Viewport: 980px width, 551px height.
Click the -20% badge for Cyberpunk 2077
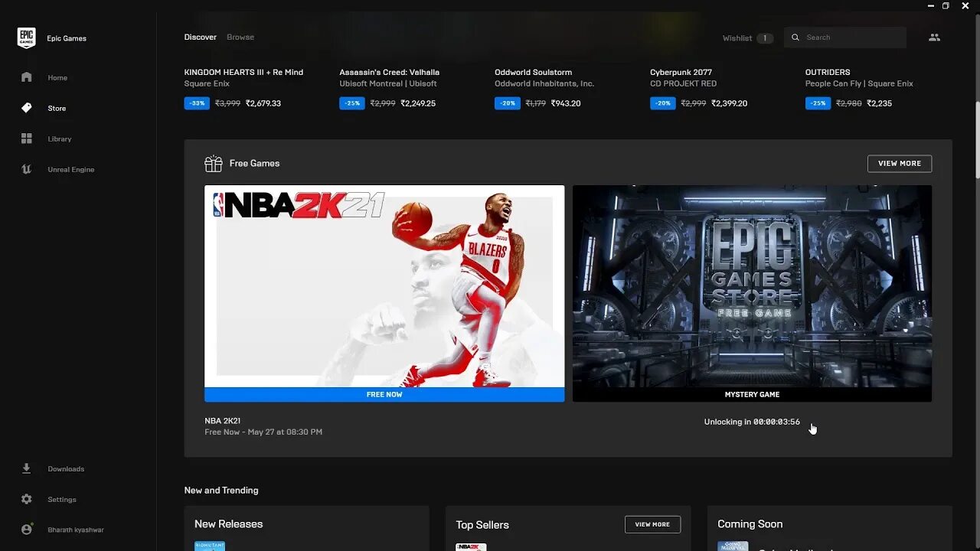click(x=663, y=103)
